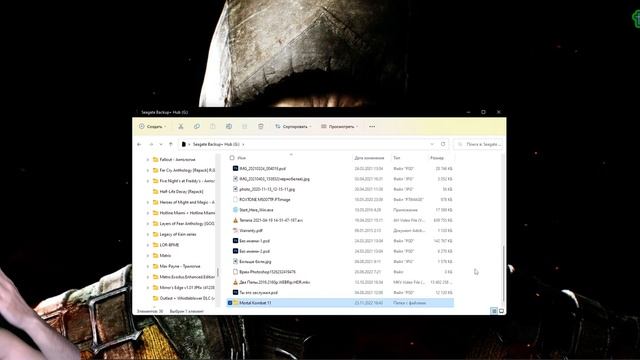Open address bar history dropdown arrow
Image resolution: width=640 pixels, height=360 pixels.
coord(432,144)
